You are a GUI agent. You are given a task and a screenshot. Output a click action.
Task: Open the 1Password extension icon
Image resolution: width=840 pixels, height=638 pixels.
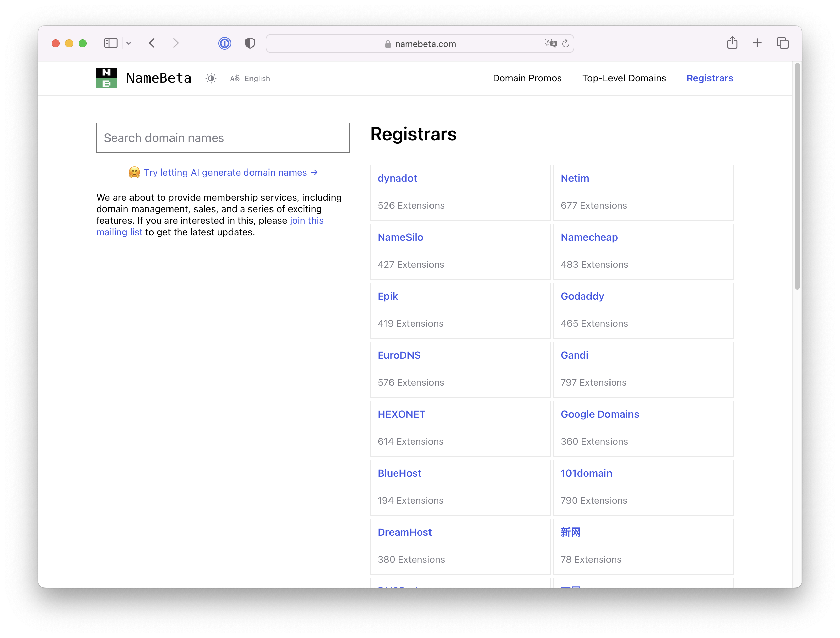224,43
